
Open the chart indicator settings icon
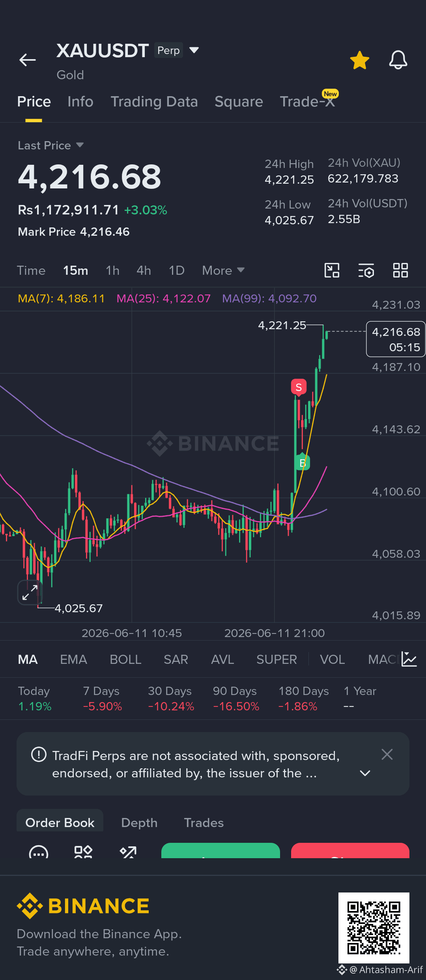[x=366, y=271]
